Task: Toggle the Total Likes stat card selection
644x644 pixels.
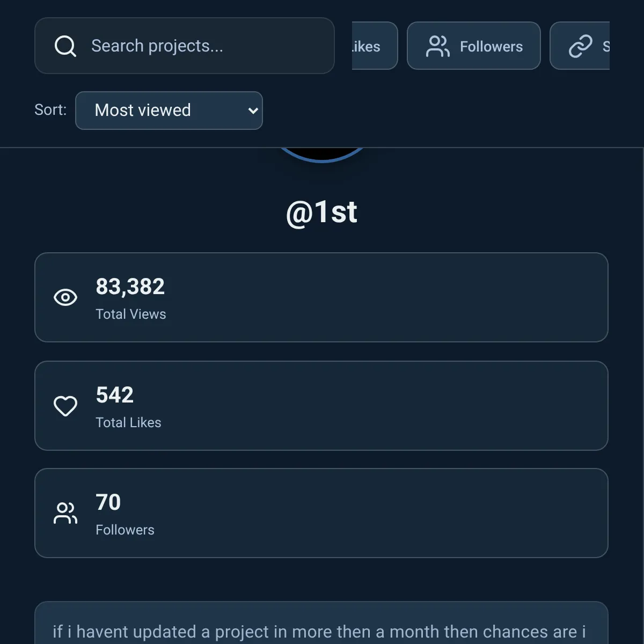Action: pos(321,406)
